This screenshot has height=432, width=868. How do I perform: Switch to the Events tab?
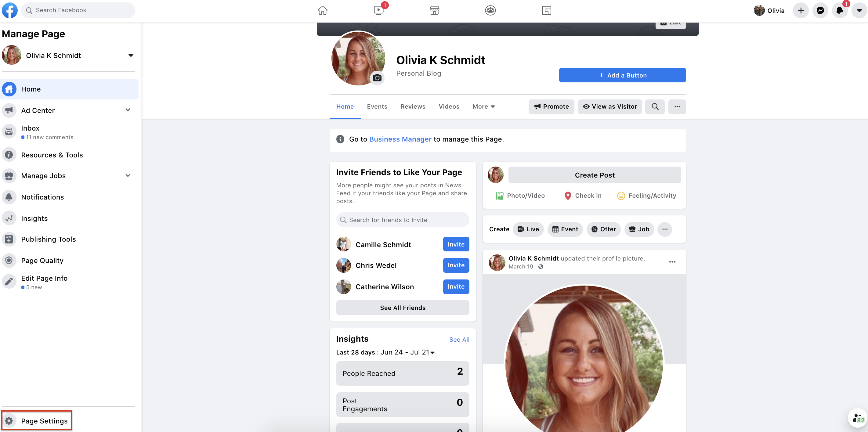(x=377, y=106)
